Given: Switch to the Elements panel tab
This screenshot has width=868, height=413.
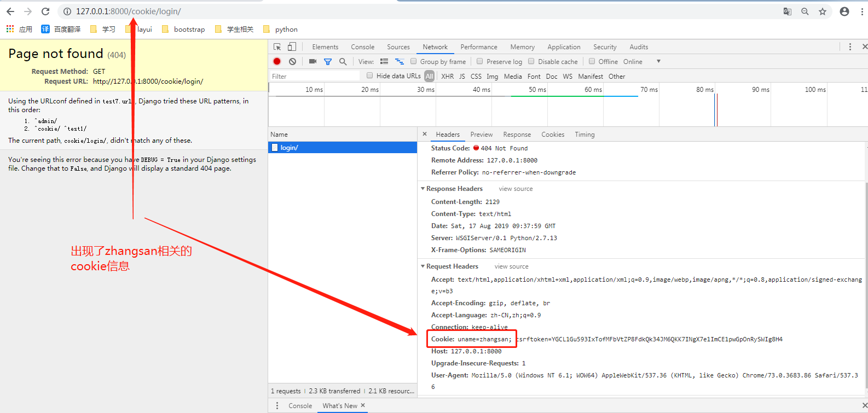Looking at the screenshot, I should pyautogui.click(x=325, y=47).
